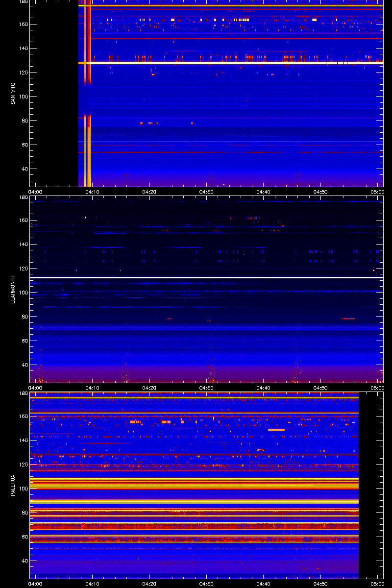Click the vertical burst streak in San Vito plot
The image size is (392, 588).
(x=88, y=93)
